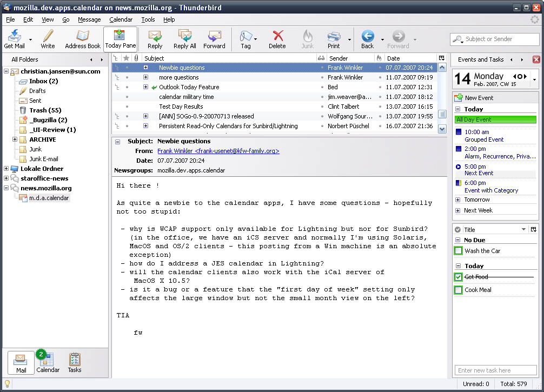
Task: Expand the staroffice-news account
Action: 6,178
